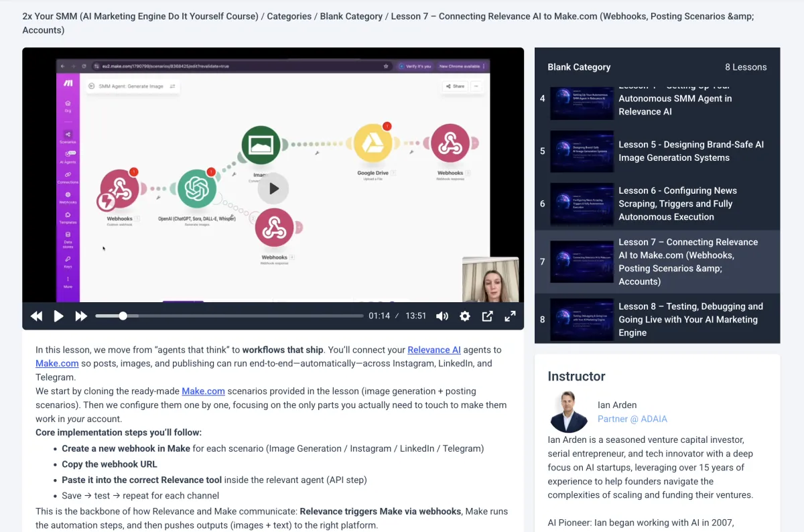
Task: Select Lesson 8 Testing, Debugging and Going Live
Action: click(x=657, y=320)
